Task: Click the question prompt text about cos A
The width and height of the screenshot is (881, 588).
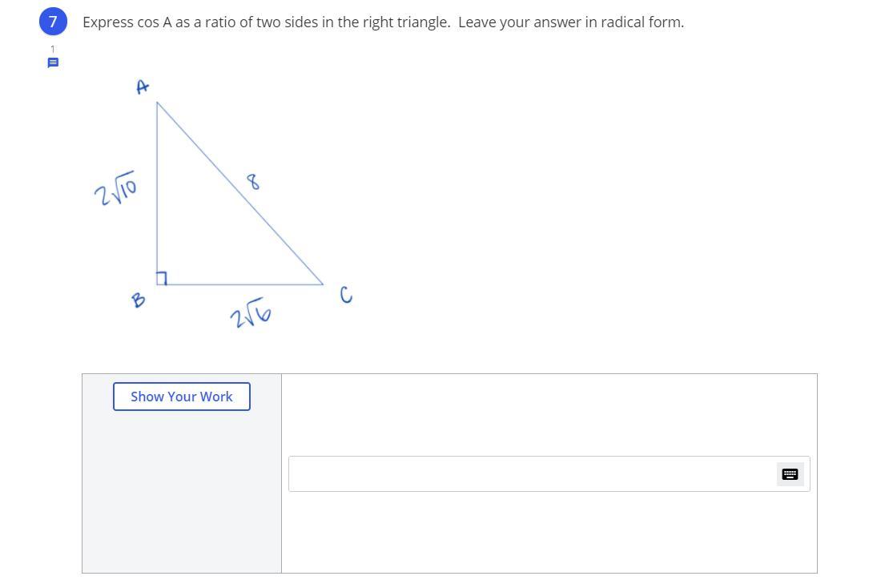Action: pyautogui.click(x=383, y=22)
